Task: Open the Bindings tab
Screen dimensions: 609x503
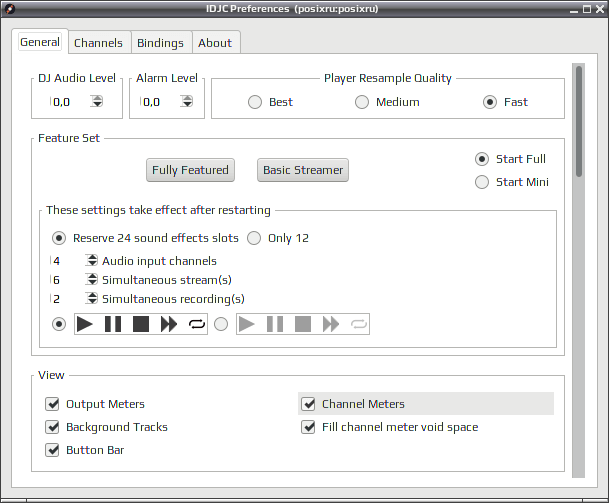Action: (x=160, y=43)
